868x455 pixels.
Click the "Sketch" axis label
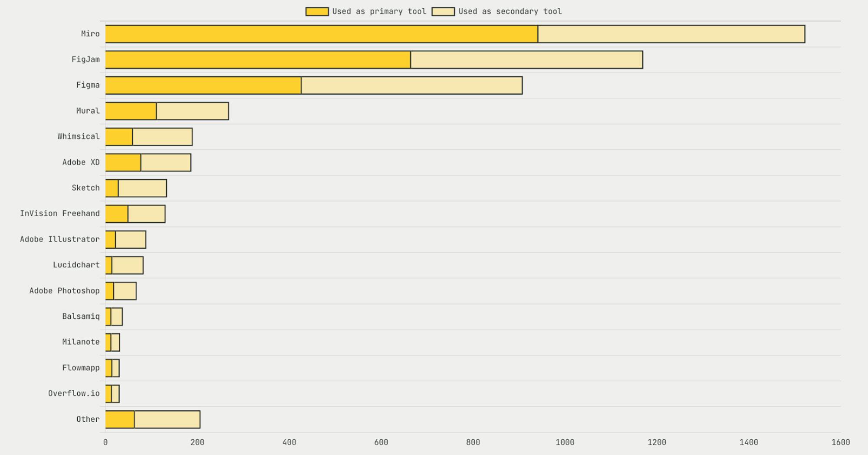pyautogui.click(x=85, y=188)
